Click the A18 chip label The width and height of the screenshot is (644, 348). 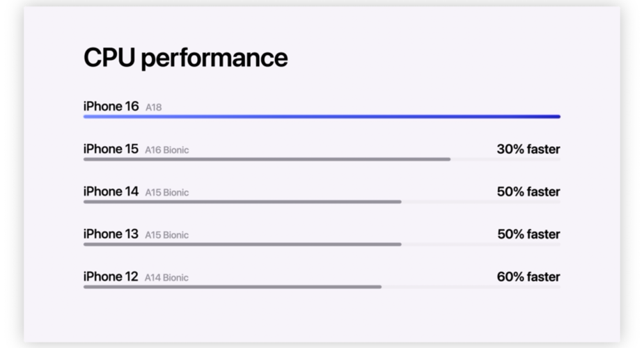point(154,107)
